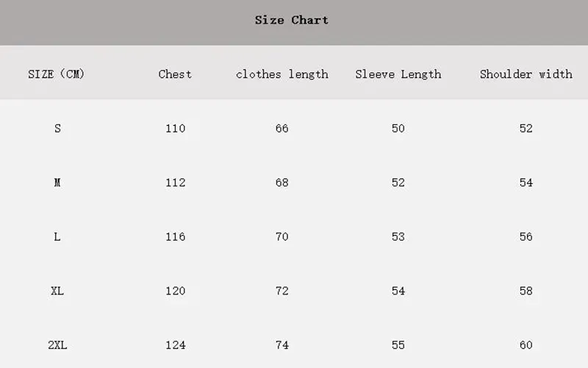
Task: Click the Sleeve Length column header
Action: 398,74
